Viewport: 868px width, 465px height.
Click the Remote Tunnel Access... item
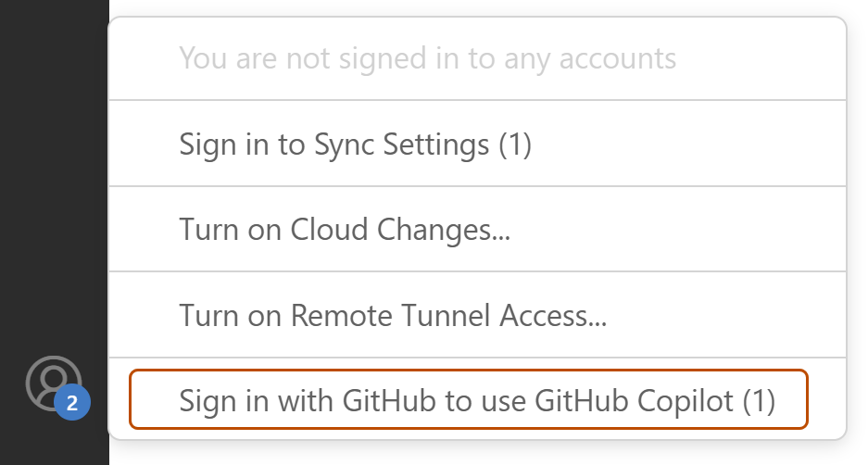(393, 316)
